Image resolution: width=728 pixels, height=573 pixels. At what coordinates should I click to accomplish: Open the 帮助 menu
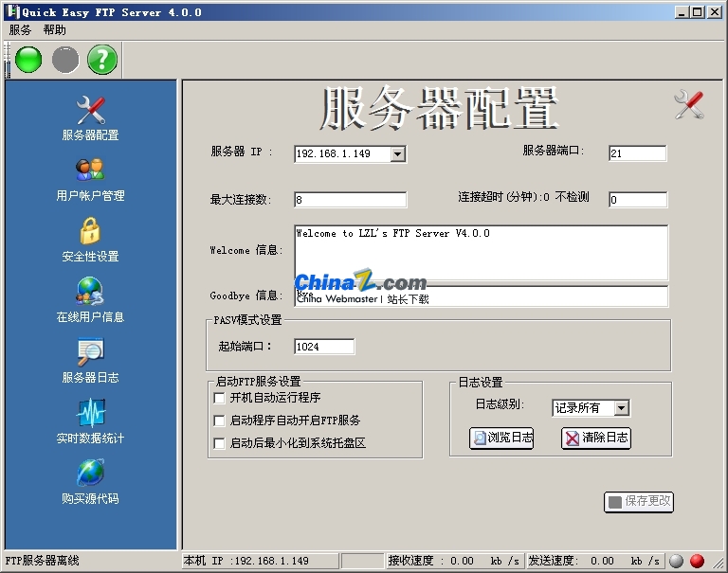coord(55,30)
